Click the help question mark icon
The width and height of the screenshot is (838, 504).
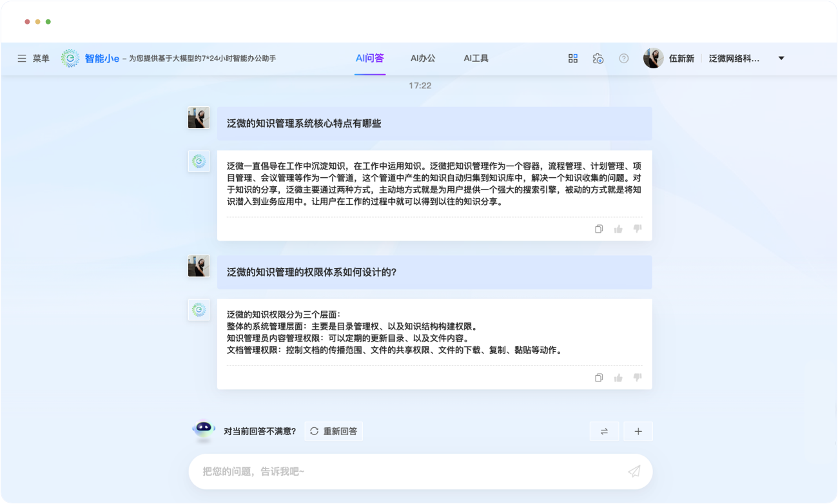[x=623, y=59]
